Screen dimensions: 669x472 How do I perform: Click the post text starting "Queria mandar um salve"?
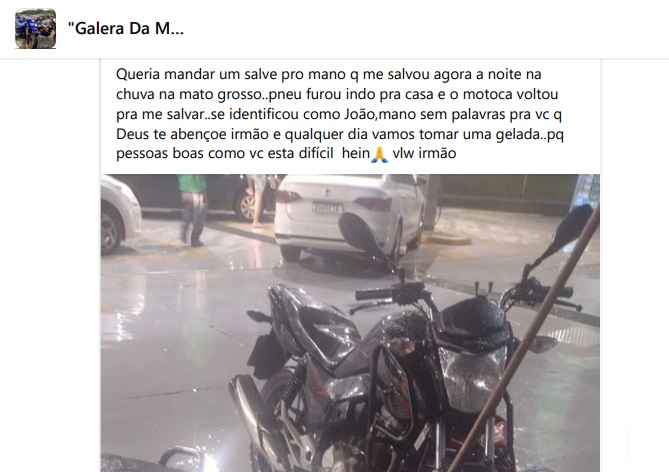coord(340,114)
